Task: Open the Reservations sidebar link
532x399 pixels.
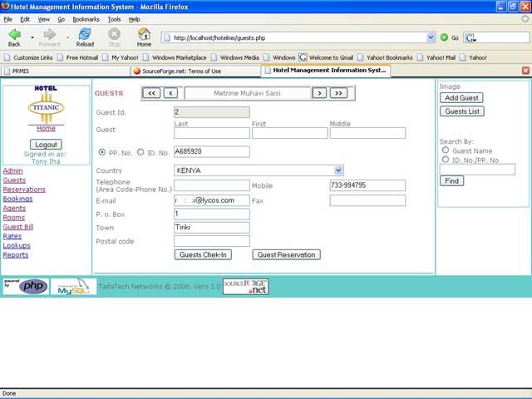Action: 24,190
